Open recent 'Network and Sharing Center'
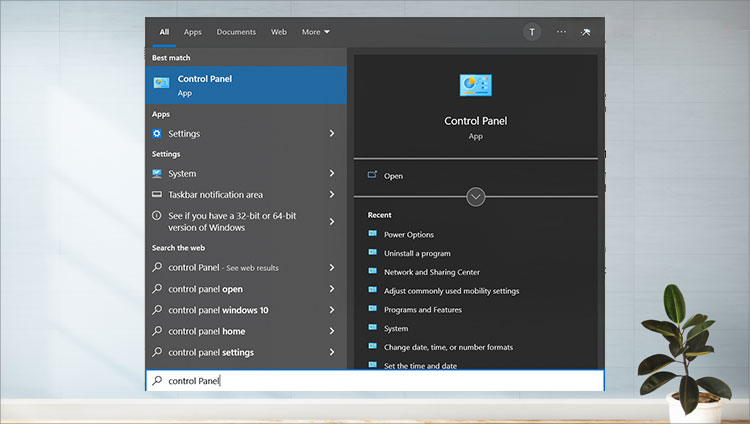Viewport: 750px width, 424px height. point(432,272)
